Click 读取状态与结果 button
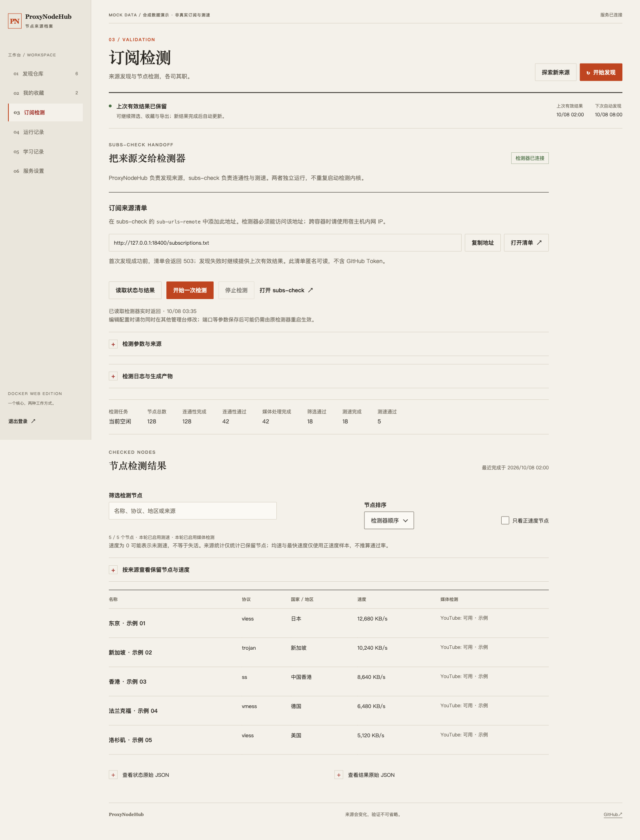The width and height of the screenshot is (640, 840). tap(135, 290)
